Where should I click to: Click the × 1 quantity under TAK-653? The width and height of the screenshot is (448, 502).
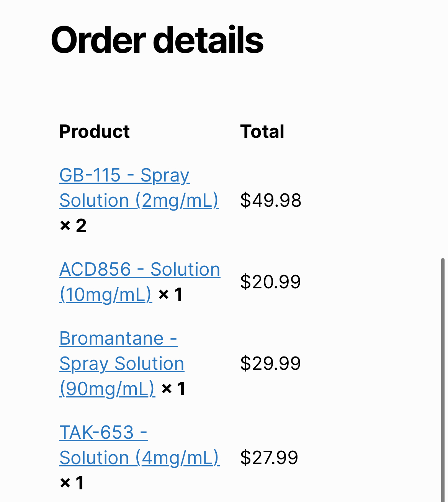click(72, 483)
